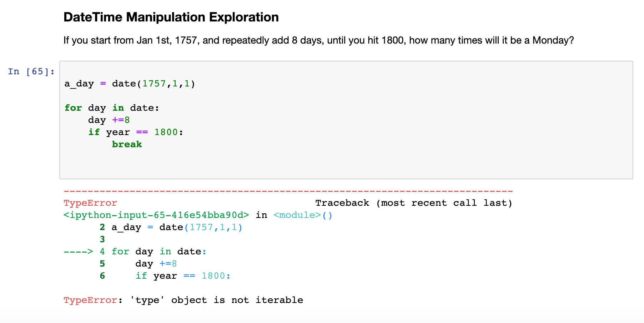This screenshot has width=644, height=323.
Task: Select the Monday question markdown text
Action: 318,40
